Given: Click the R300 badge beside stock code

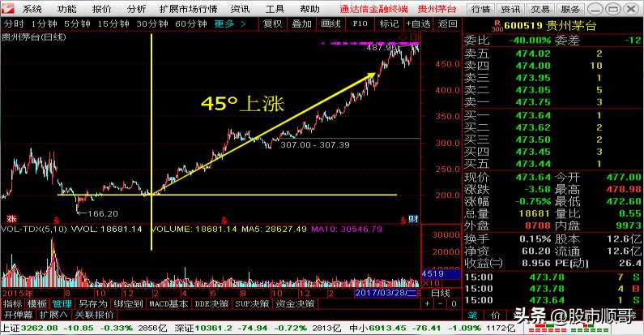Looking at the screenshot, I should (x=497, y=26).
